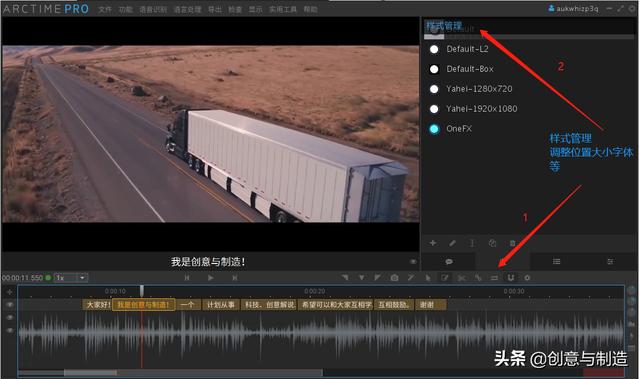Click the horizontal timeline scrollbar thumb
This screenshot has height=379, width=640.
90,372
